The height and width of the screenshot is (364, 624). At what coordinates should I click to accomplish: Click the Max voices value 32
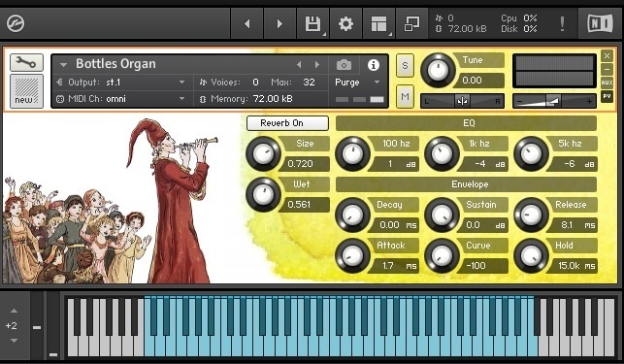click(x=309, y=83)
